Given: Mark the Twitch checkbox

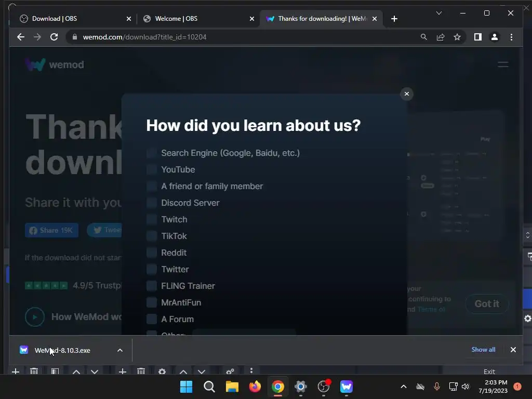Looking at the screenshot, I should [x=152, y=220].
